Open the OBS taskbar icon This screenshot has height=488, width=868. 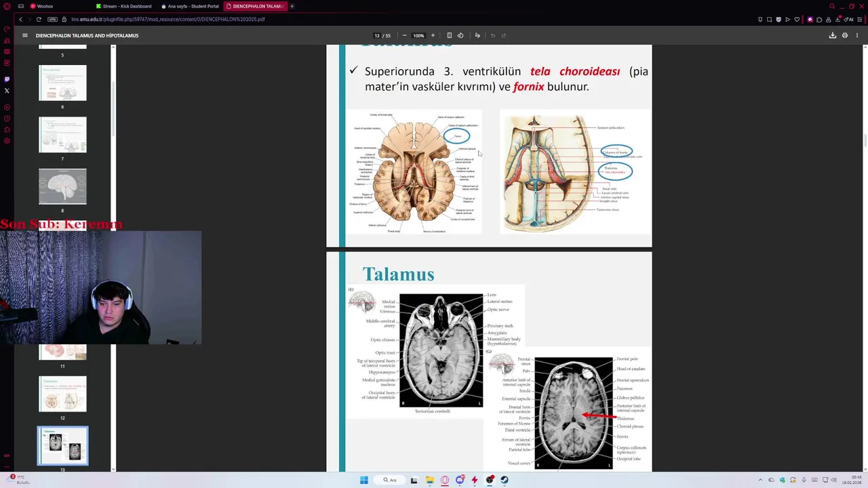490,480
